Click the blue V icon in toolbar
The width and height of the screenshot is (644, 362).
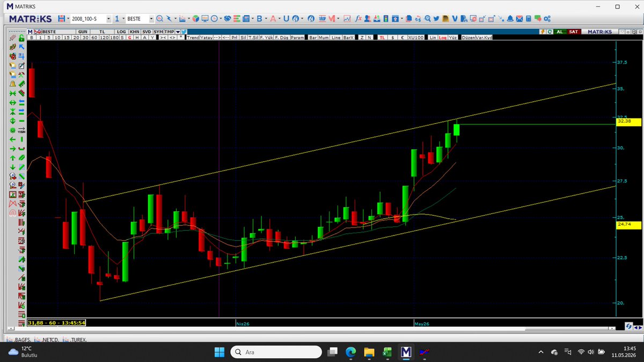click(455, 19)
